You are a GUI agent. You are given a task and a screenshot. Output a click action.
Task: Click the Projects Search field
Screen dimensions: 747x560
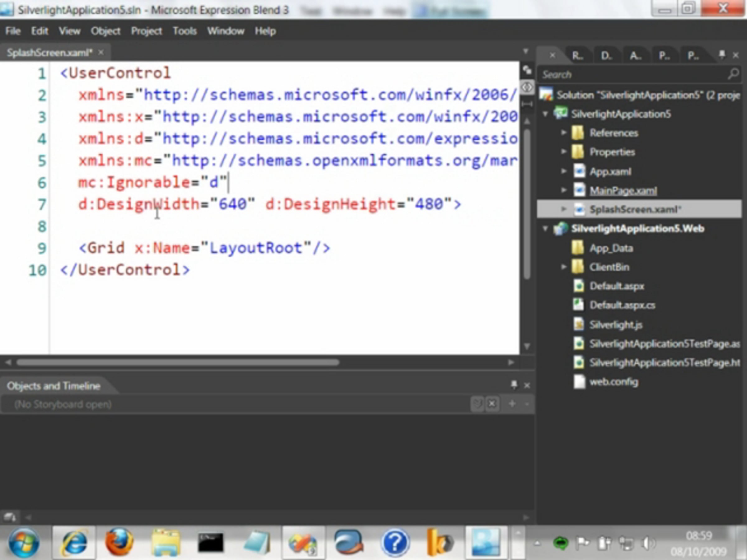pyautogui.click(x=639, y=74)
